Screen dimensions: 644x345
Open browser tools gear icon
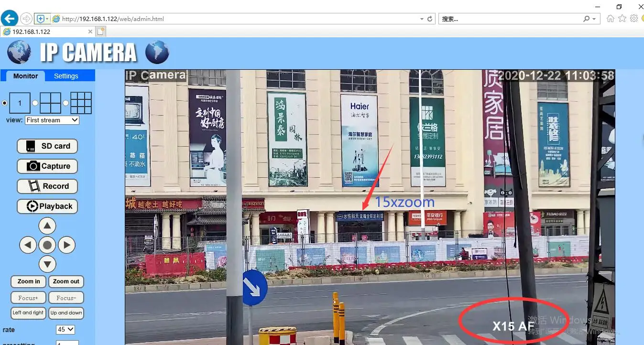[634, 19]
